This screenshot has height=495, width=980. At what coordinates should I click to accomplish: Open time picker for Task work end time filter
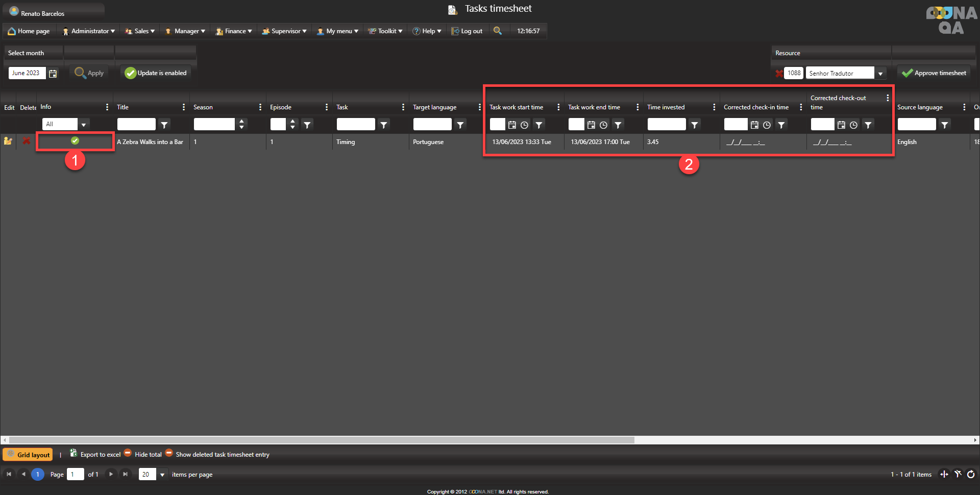click(603, 125)
